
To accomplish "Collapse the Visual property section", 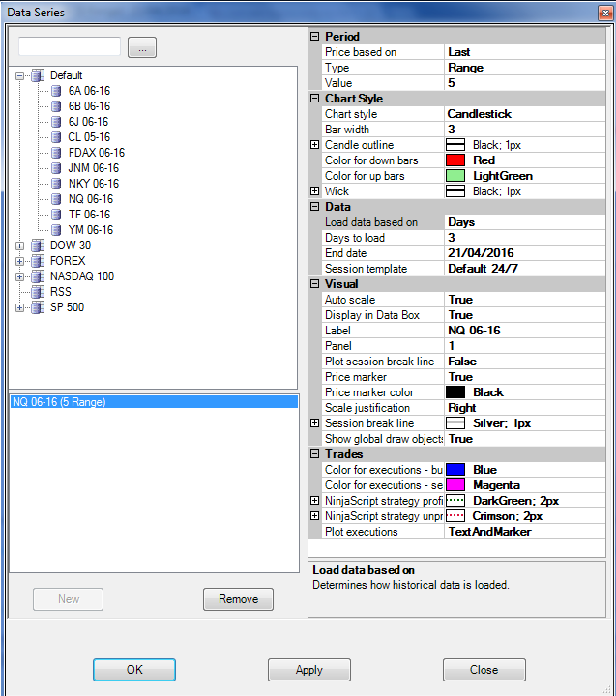I will tap(315, 283).
